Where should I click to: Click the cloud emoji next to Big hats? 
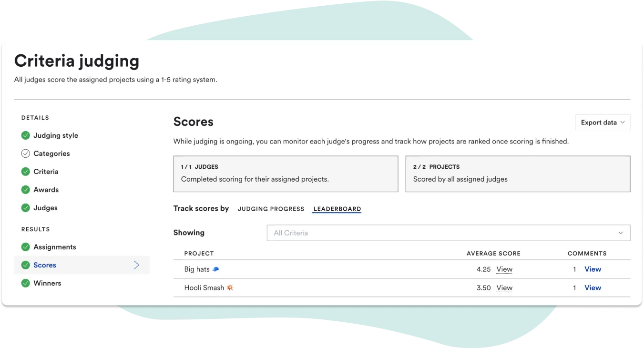(x=215, y=269)
